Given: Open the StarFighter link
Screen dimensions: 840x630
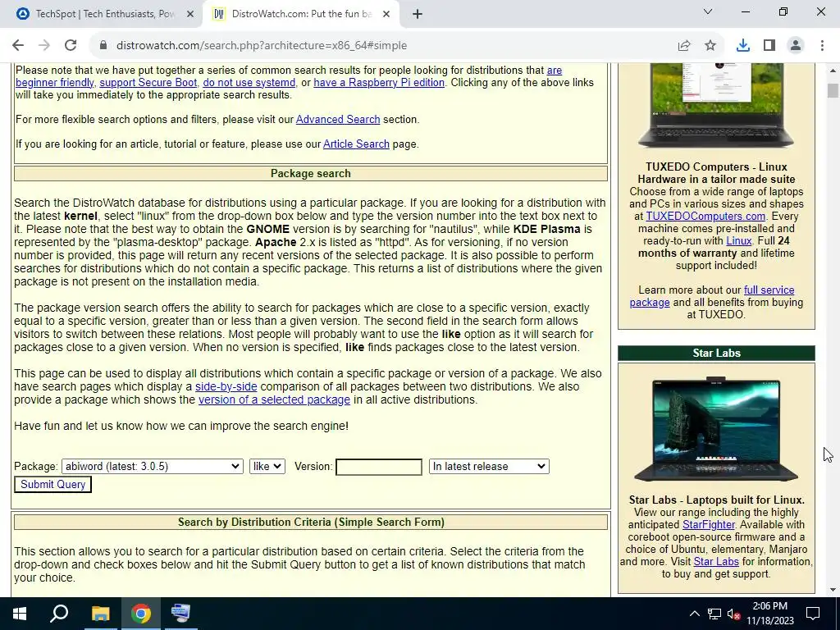Looking at the screenshot, I should 709,524.
